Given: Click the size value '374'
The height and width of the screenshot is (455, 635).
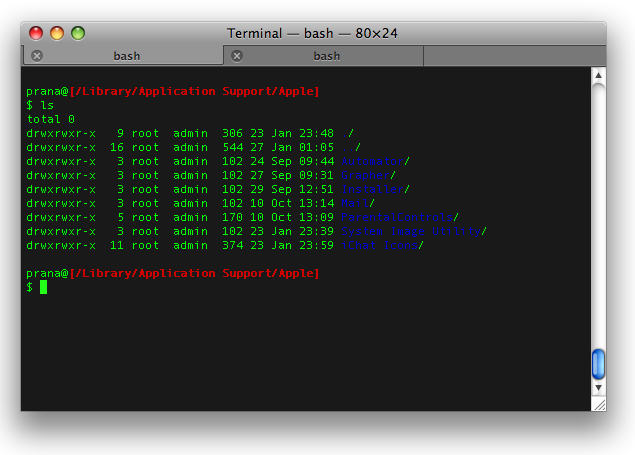Looking at the screenshot, I should point(232,245).
